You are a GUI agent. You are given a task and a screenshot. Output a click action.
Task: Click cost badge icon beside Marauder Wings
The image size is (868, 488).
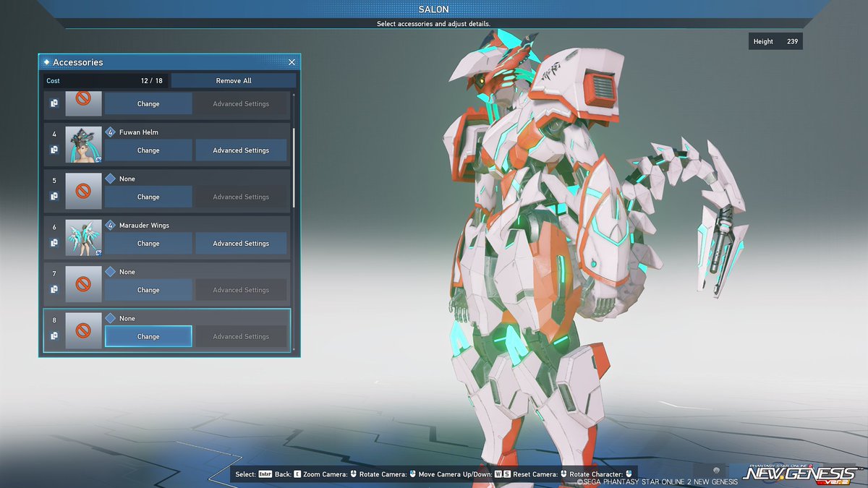click(x=111, y=225)
